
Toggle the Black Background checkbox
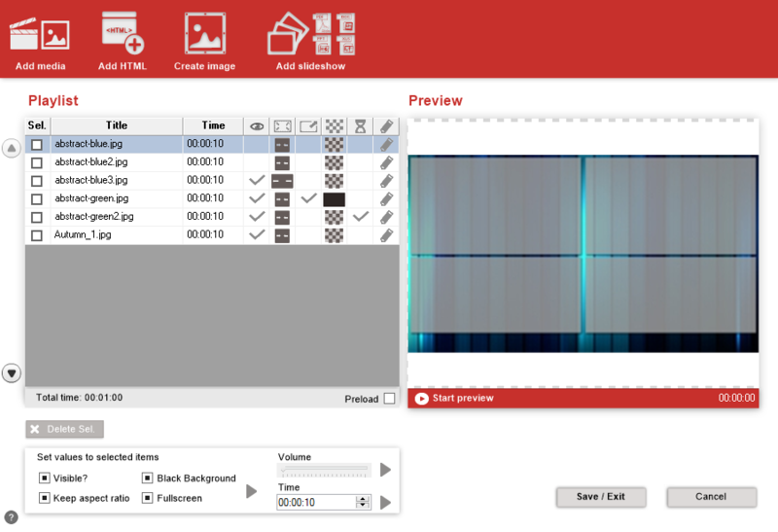click(148, 478)
